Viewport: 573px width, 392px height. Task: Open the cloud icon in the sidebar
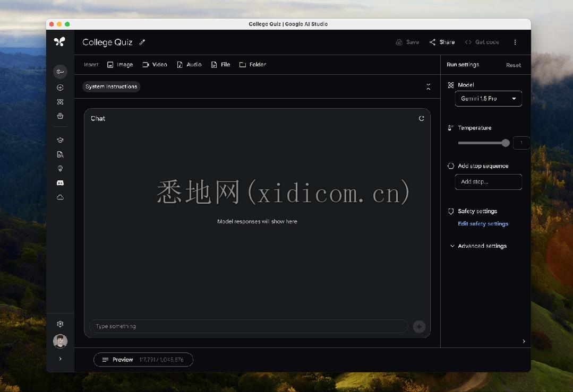click(60, 197)
